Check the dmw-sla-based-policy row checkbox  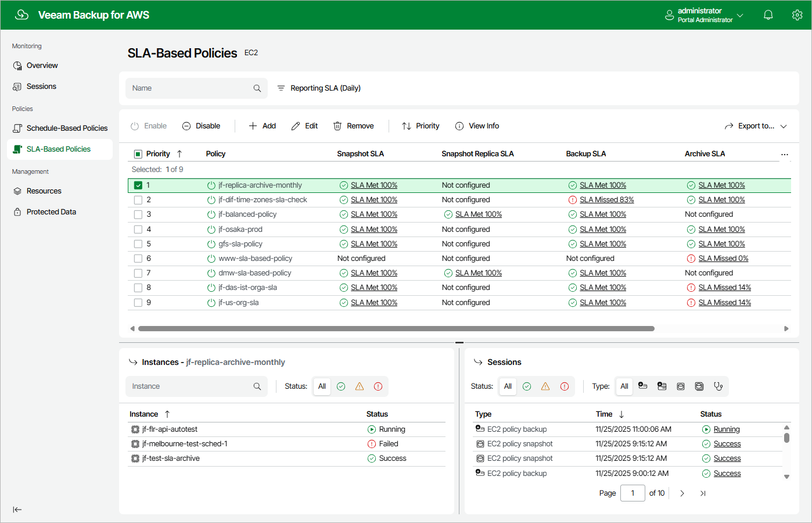pyautogui.click(x=138, y=273)
